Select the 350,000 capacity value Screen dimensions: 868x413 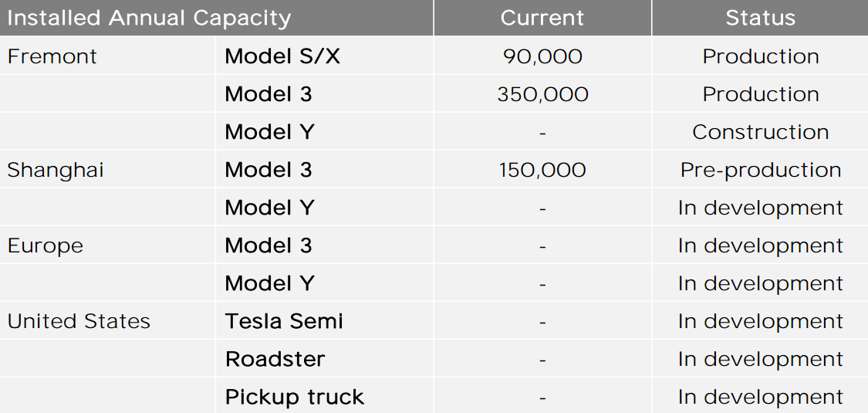coord(542,94)
